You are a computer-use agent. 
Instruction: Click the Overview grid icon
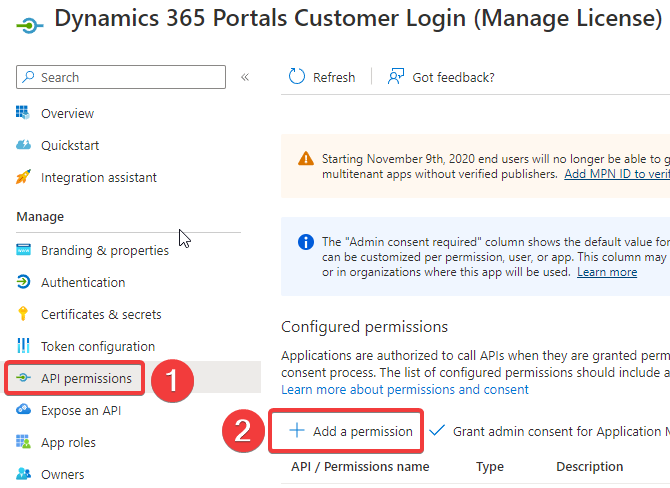click(23, 113)
